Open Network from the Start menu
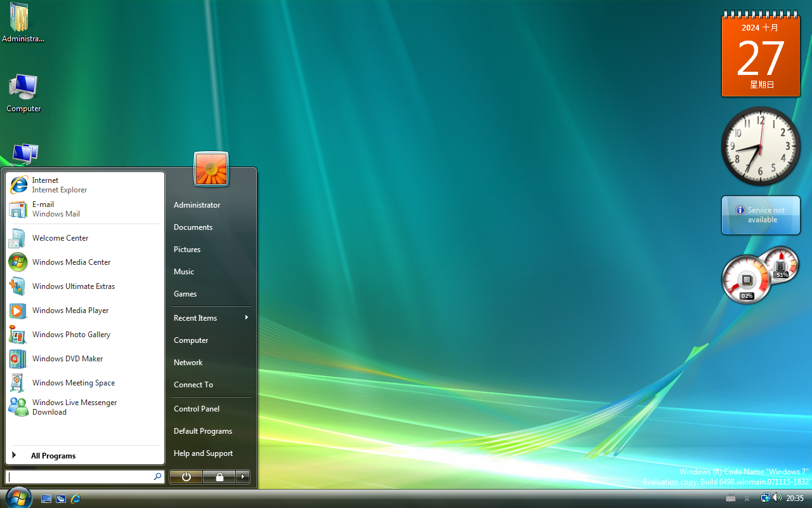 (211, 363)
